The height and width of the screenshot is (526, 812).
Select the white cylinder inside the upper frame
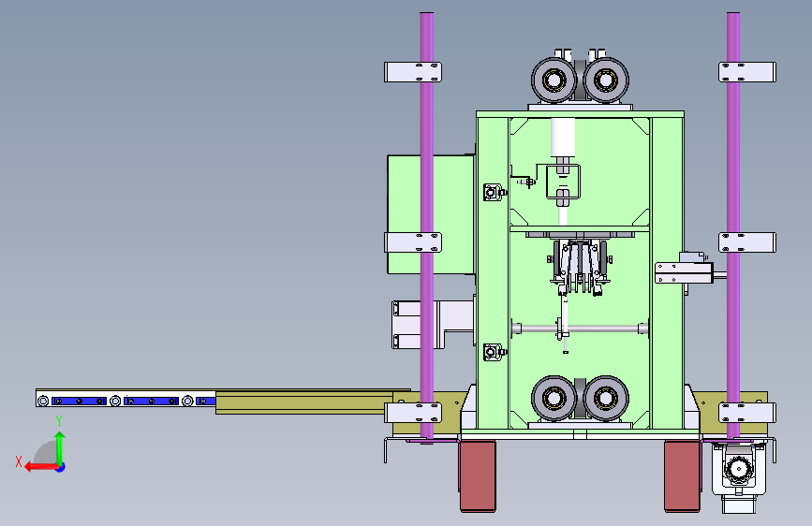562,138
